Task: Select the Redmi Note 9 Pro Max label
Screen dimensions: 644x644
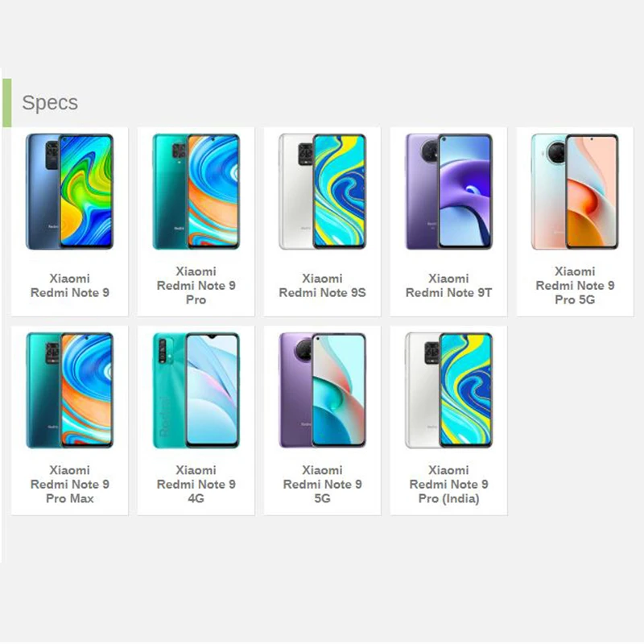Action: pos(70,485)
